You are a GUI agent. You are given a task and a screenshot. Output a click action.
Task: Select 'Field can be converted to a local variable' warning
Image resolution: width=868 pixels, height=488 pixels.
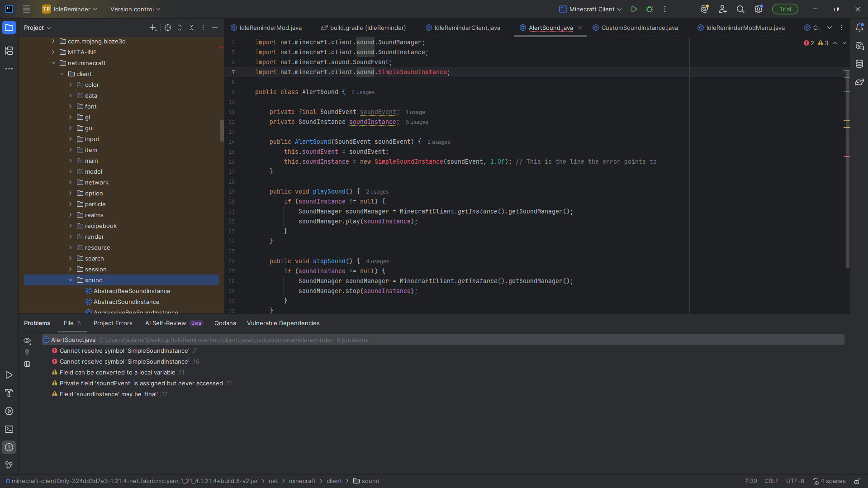pyautogui.click(x=118, y=373)
